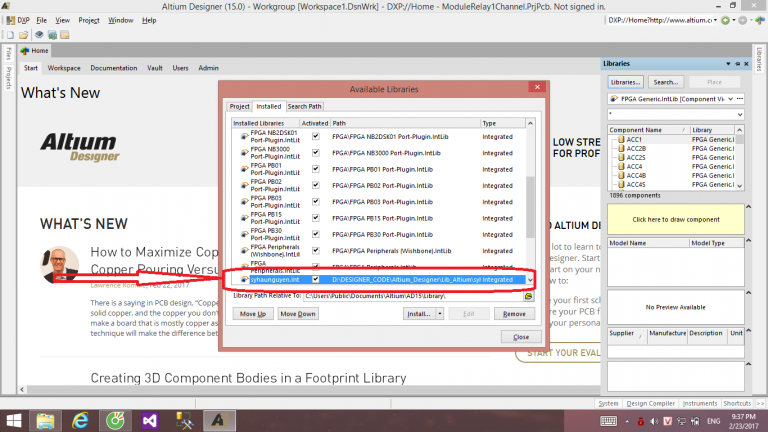
Task: Click the workspace toolbar icon next to open folder
Action: [x=39, y=35]
